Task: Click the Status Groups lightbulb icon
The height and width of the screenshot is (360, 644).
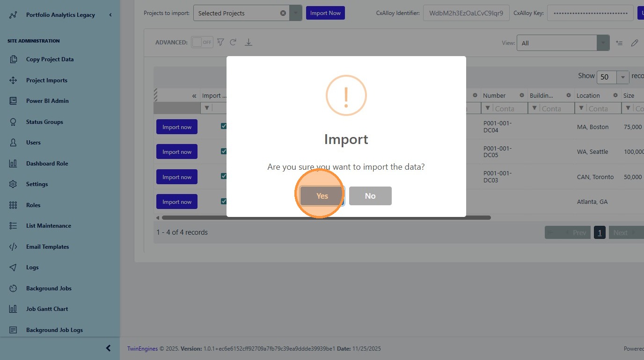Action: click(x=13, y=122)
